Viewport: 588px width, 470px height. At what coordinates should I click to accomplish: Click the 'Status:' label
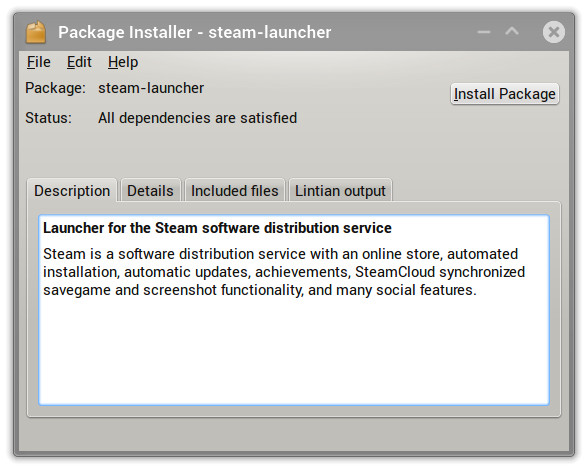[48, 118]
